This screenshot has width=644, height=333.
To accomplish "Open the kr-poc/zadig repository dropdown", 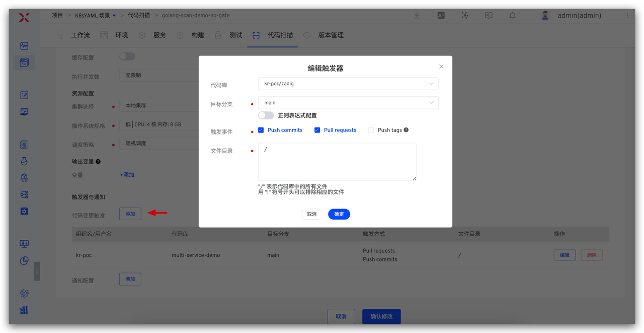I will pyautogui.click(x=348, y=84).
